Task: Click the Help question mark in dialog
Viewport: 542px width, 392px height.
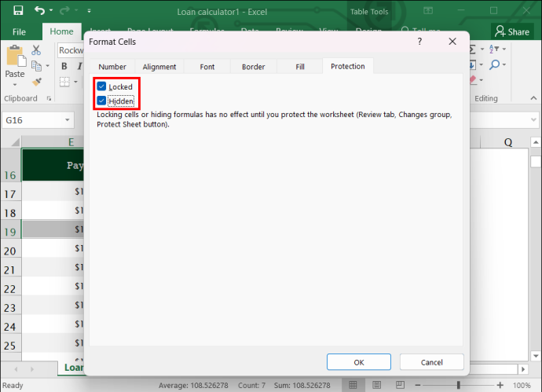Action: click(x=419, y=42)
